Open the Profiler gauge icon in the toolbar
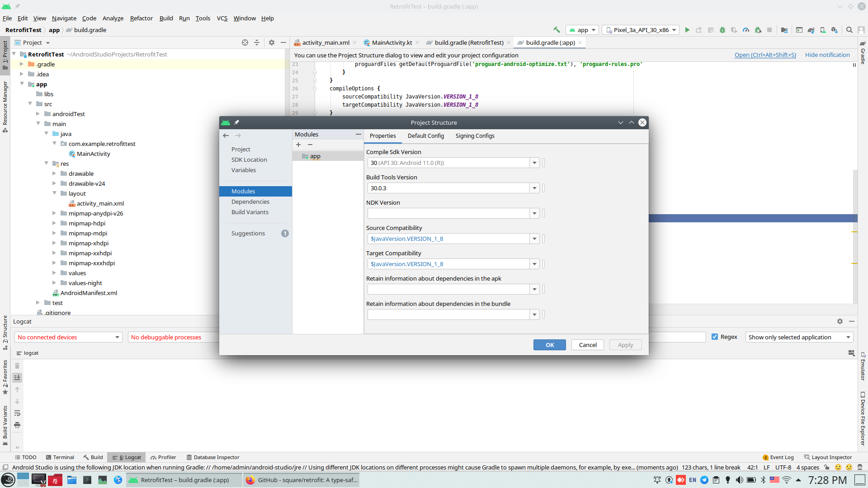The height and width of the screenshot is (488, 868). pyautogui.click(x=746, y=30)
